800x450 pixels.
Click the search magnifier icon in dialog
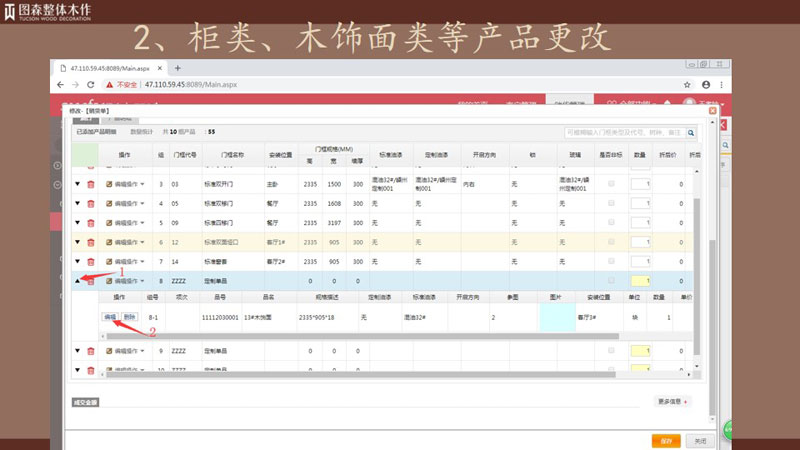click(690, 131)
